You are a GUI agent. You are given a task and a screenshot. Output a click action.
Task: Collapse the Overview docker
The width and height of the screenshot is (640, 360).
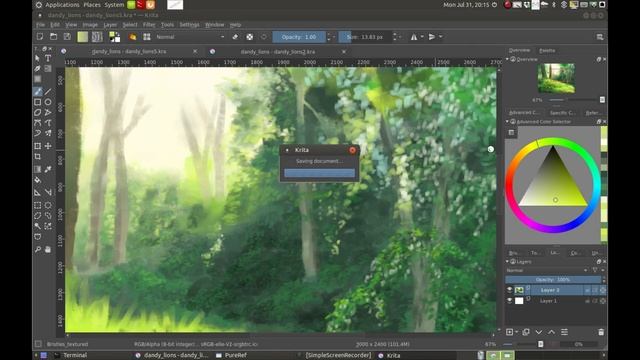(x=507, y=59)
